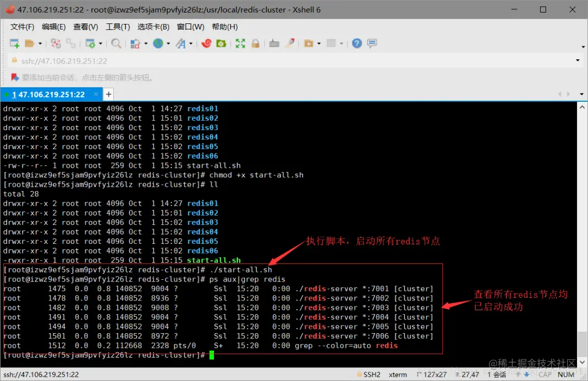The width and height of the screenshot is (588, 381).
Task: Click the highlighter pen toolbar icon
Action: [290, 43]
